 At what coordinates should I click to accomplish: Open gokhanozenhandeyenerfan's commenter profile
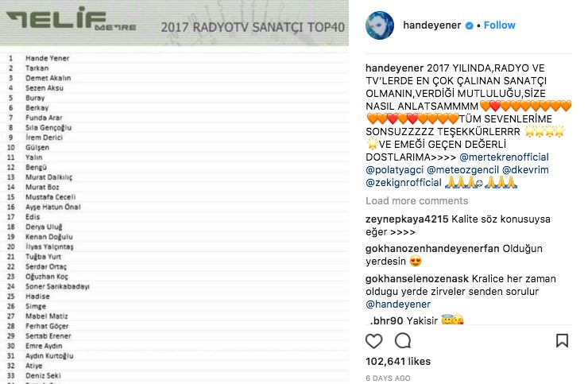click(432, 249)
